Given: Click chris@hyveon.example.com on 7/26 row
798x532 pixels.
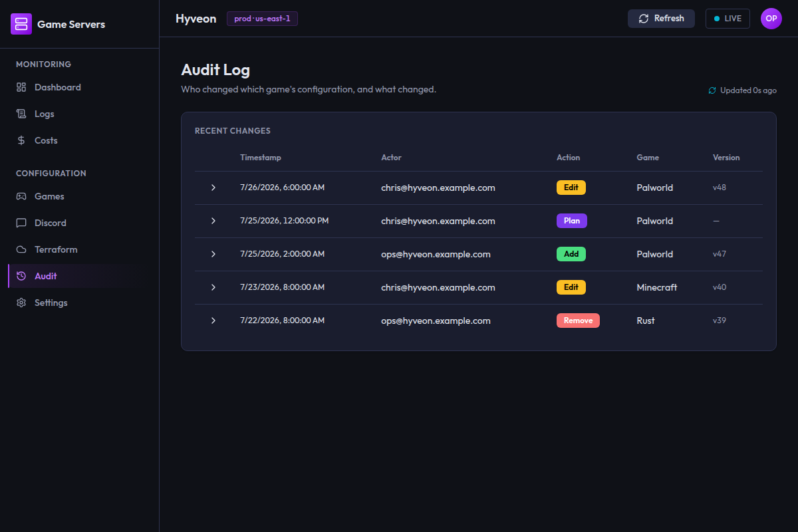Looking at the screenshot, I should 438,188.
